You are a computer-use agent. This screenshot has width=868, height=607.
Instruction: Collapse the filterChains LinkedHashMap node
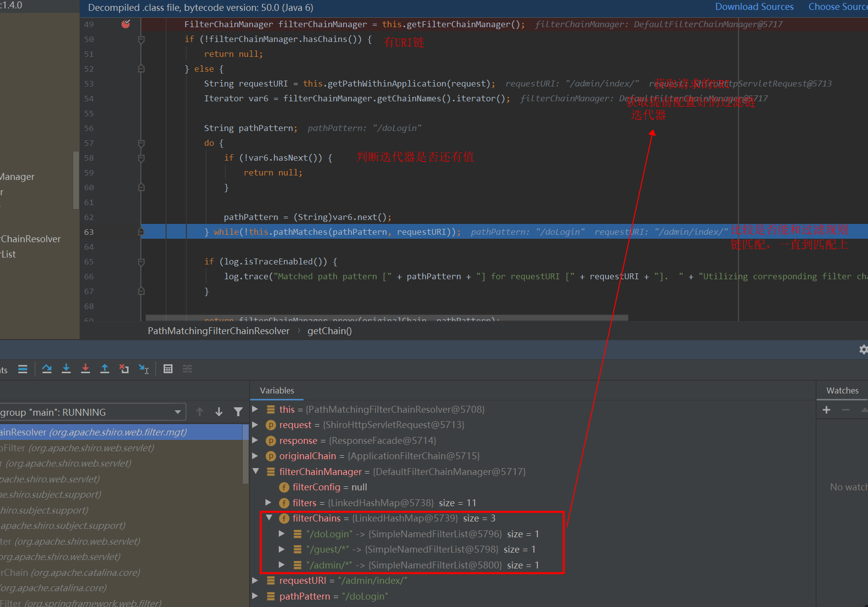tap(269, 518)
